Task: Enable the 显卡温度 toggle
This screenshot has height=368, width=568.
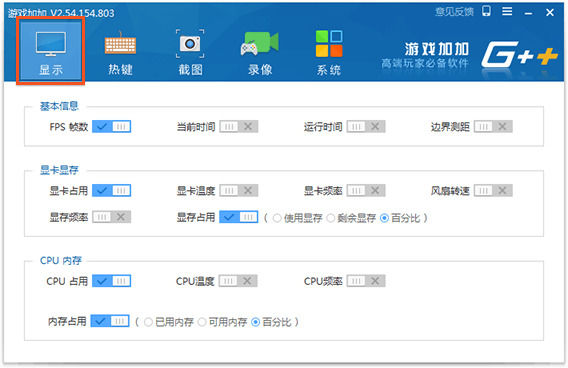Action: pos(239,191)
